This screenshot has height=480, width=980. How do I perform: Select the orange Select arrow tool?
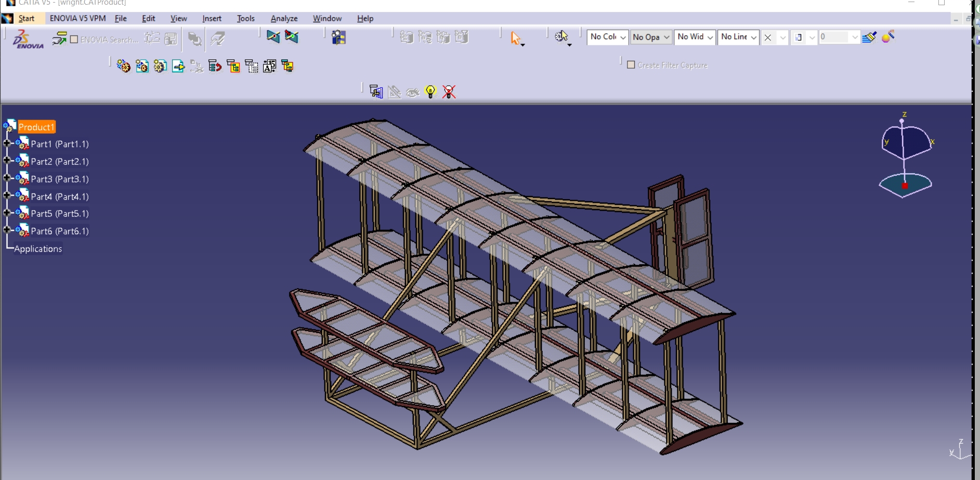point(515,38)
